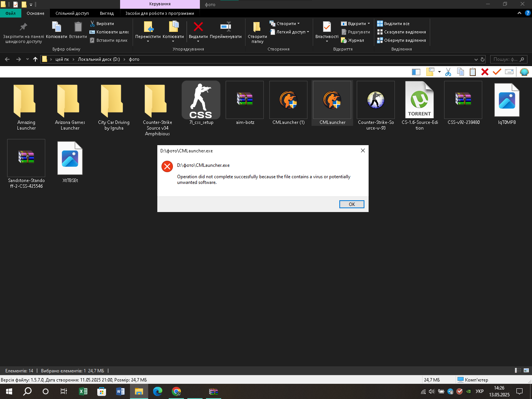Click the red Delete (Видалити) ribbon icon
This screenshot has height=399, width=532.
pyautogui.click(x=198, y=27)
